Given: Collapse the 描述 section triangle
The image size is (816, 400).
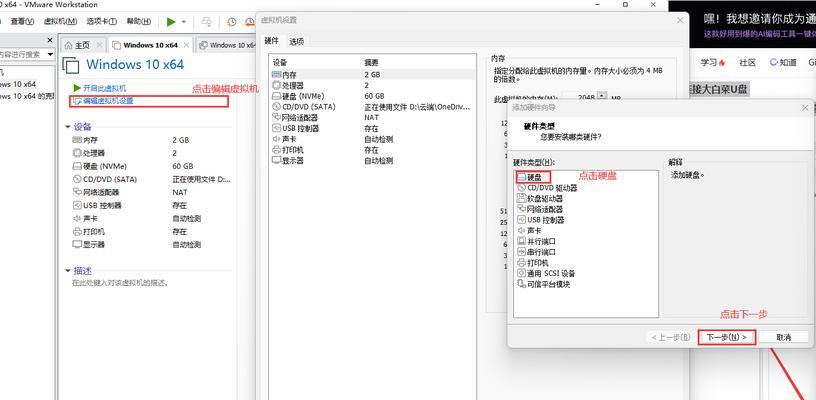Looking at the screenshot, I should point(67,270).
